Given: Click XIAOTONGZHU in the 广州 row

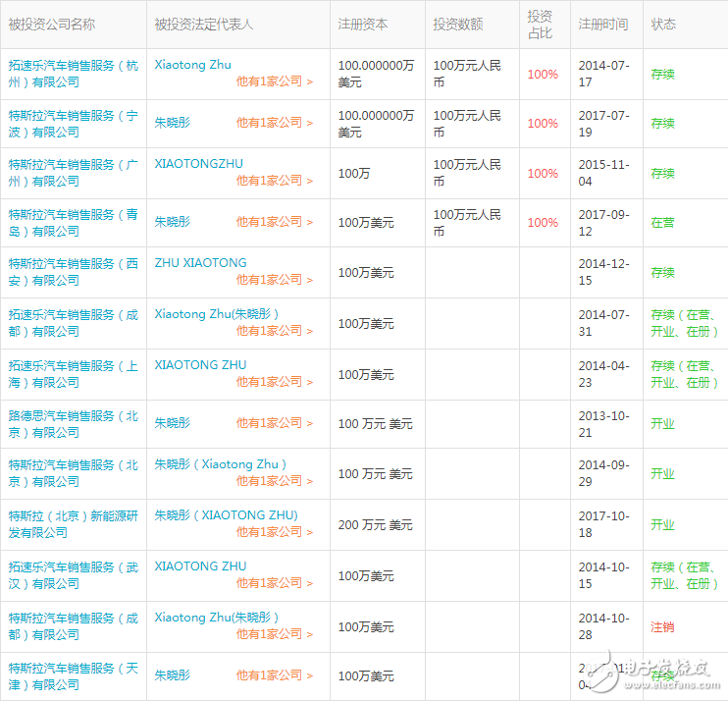Looking at the screenshot, I should click(199, 164).
